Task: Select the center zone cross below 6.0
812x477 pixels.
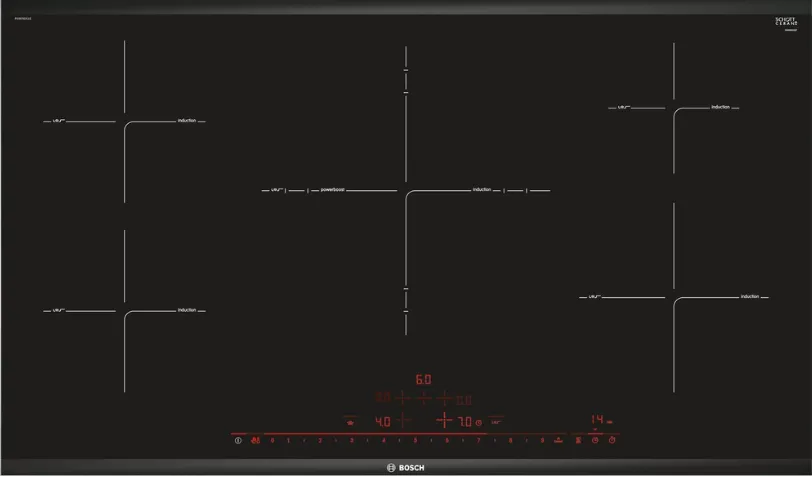Action: pyautogui.click(x=423, y=399)
